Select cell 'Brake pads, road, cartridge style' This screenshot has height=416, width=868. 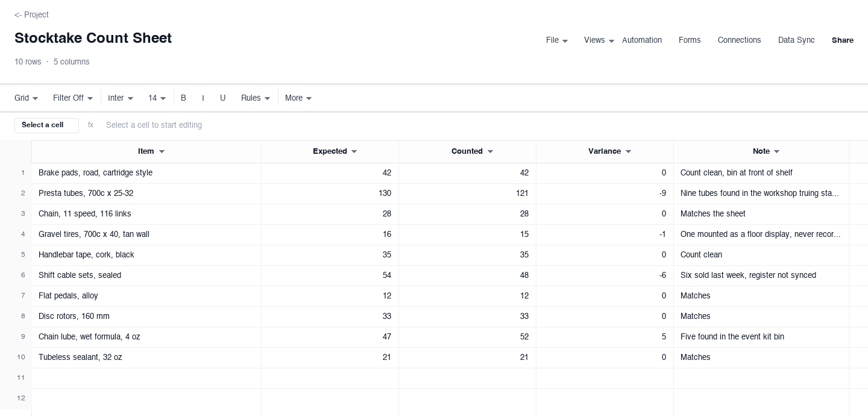pyautogui.click(x=146, y=173)
